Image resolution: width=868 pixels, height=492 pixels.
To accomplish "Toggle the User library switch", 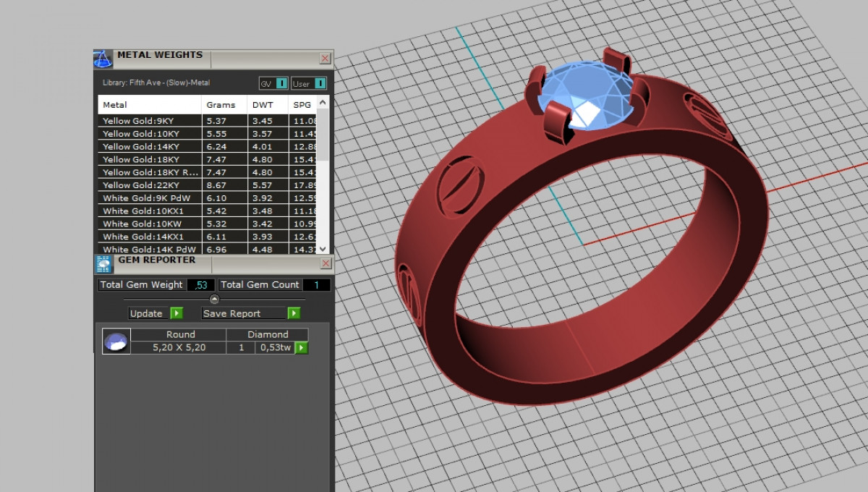I will (x=320, y=84).
